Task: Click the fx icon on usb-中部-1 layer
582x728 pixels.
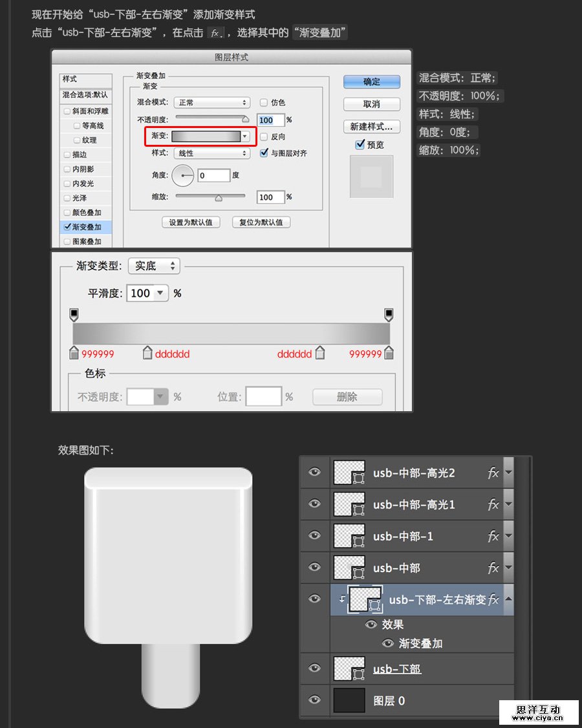Action: (495, 535)
